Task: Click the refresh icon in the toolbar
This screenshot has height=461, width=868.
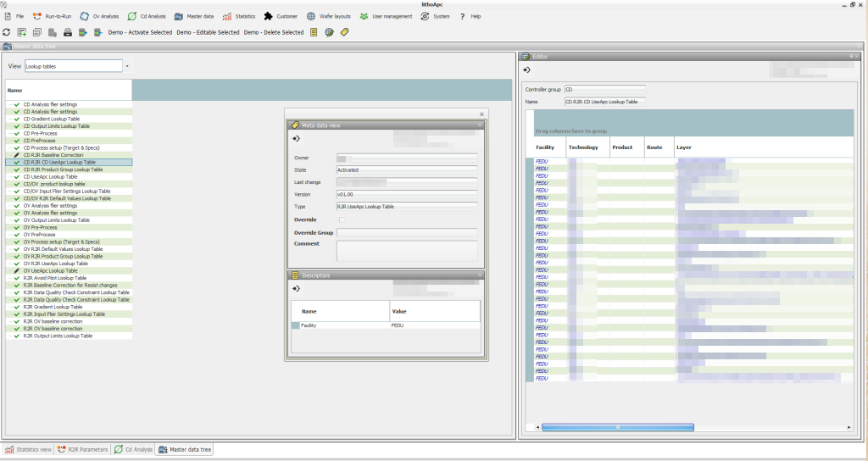Action: click(x=7, y=33)
